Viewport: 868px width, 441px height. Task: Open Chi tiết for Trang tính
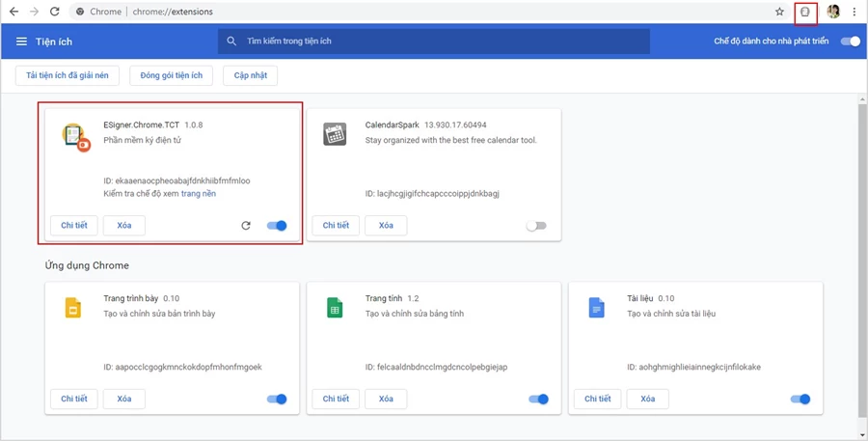click(x=336, y=399)
